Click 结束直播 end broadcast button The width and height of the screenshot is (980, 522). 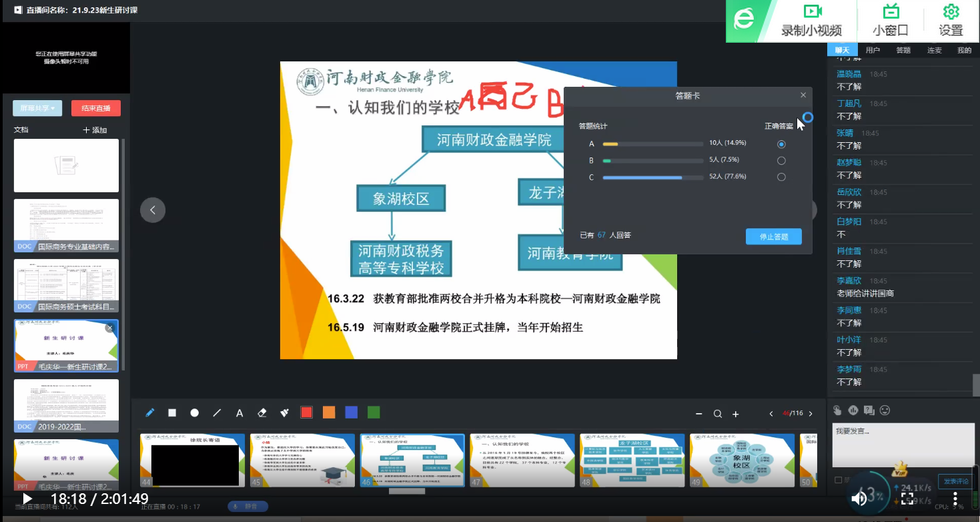96,108
